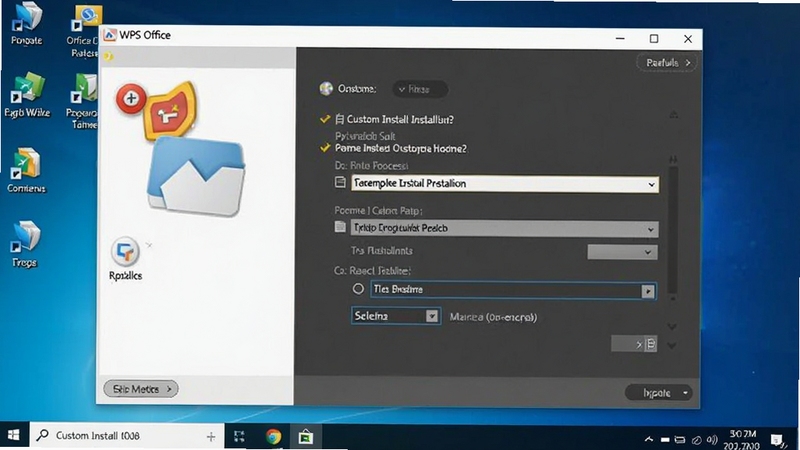Click the small yellow dot icon below title
800x450 pixels.
pyautogui.click(x=108, y=56)
